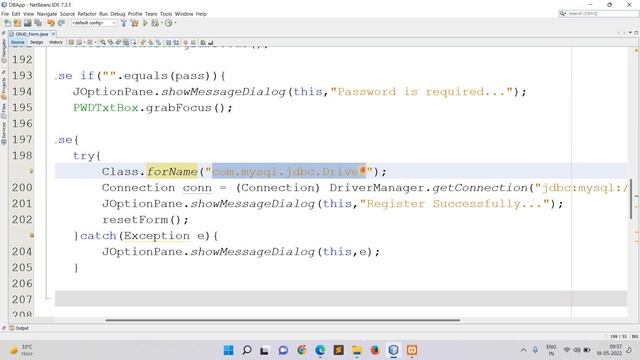Select the CRUD_Form.java editor tab
Viewport: 640px width, 360px height.
pos(31,34)
